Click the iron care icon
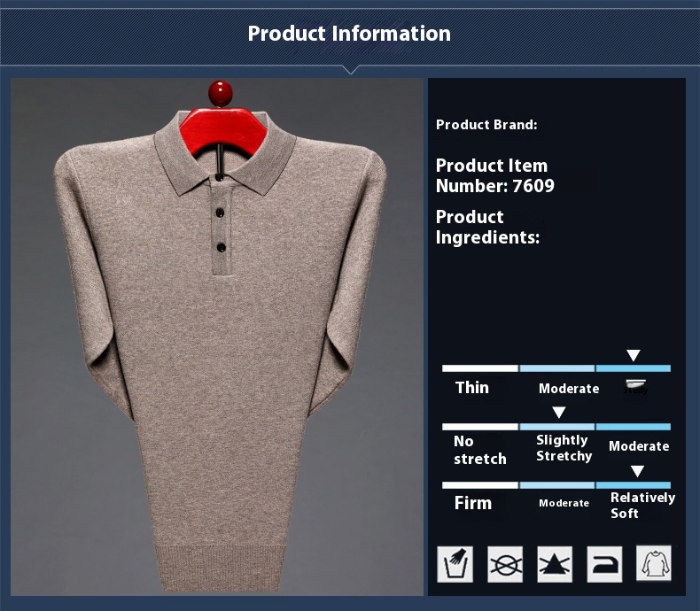 [604, 563]
